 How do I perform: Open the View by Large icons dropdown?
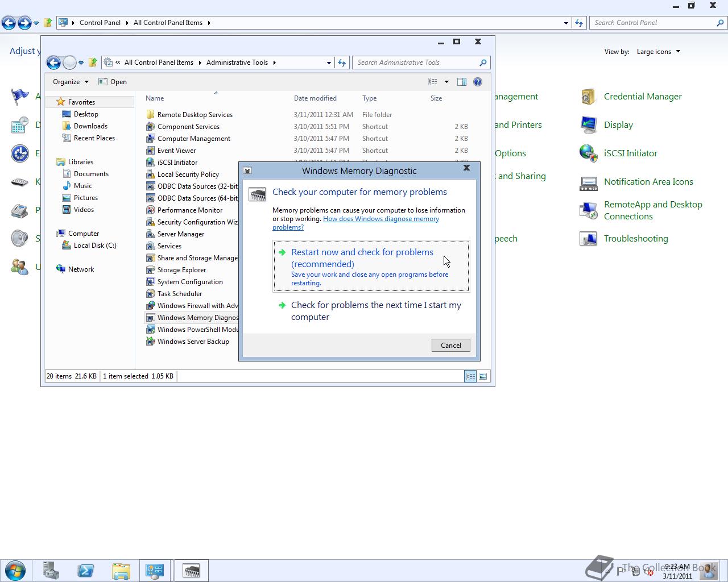[659, 52]
